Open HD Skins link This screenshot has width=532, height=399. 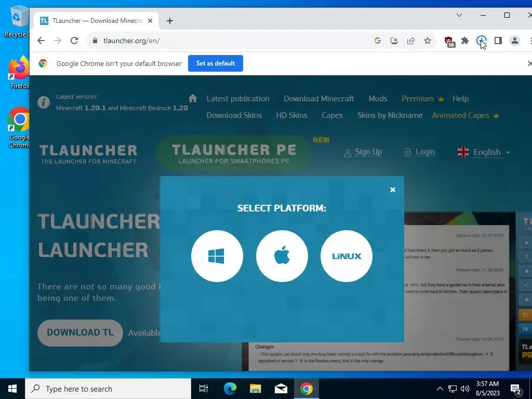tap(291, 115)
